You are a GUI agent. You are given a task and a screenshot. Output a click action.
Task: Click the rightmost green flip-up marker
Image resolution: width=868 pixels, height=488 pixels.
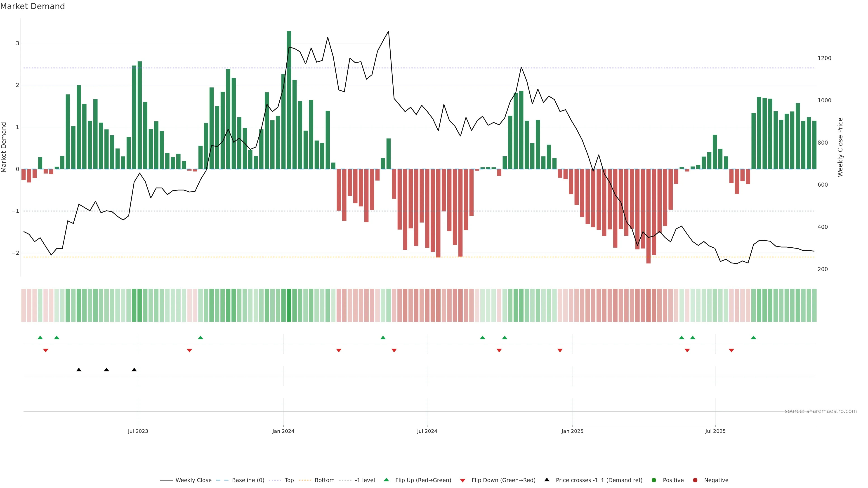pyautogui.click(x=753, y=338)
